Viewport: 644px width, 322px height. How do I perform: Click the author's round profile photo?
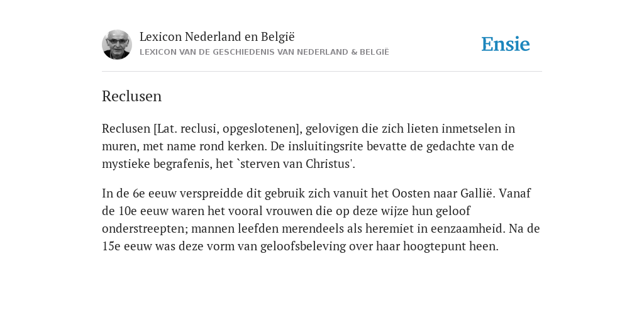pyautogui.click(x=117, y=45)
